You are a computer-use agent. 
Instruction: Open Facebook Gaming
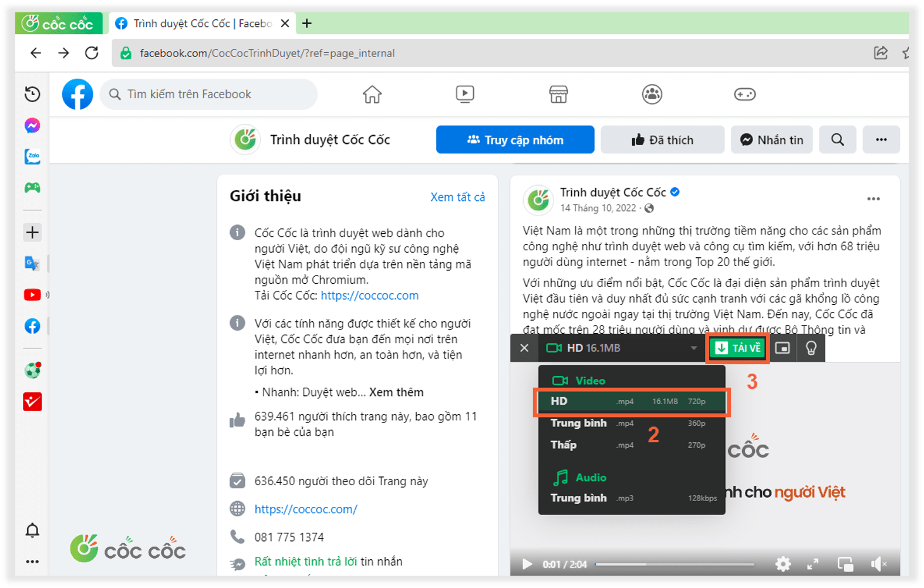point(744,94)
